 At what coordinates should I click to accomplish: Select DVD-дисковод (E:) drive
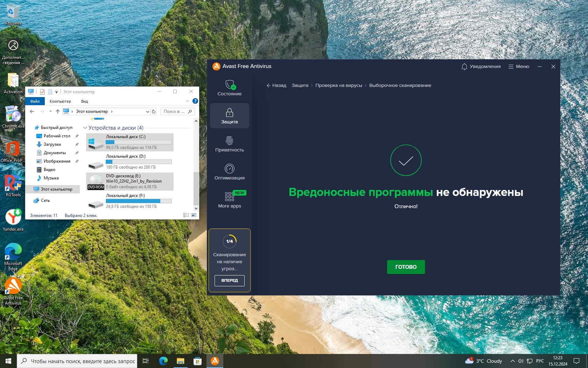click(x=130, y=181)
